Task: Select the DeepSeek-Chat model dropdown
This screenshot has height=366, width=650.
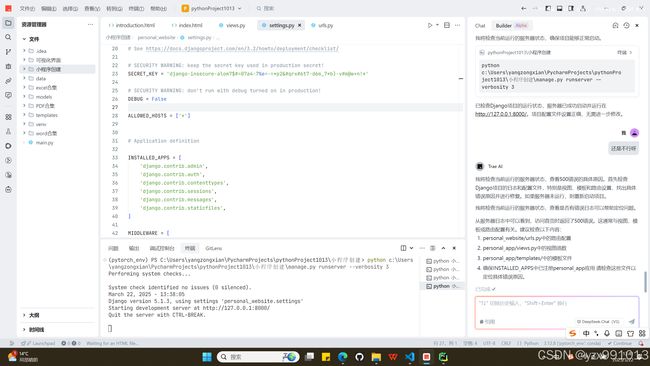Action: pos(598,321)
